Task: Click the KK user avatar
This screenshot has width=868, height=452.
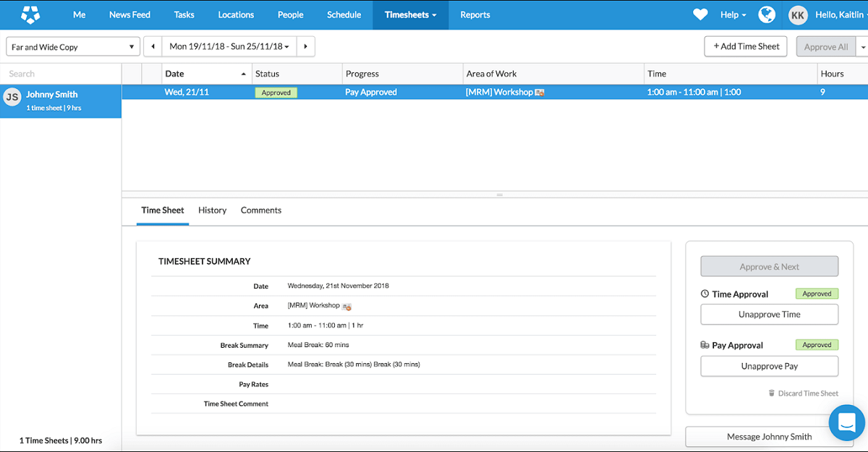Action: [x=798, y=14]
